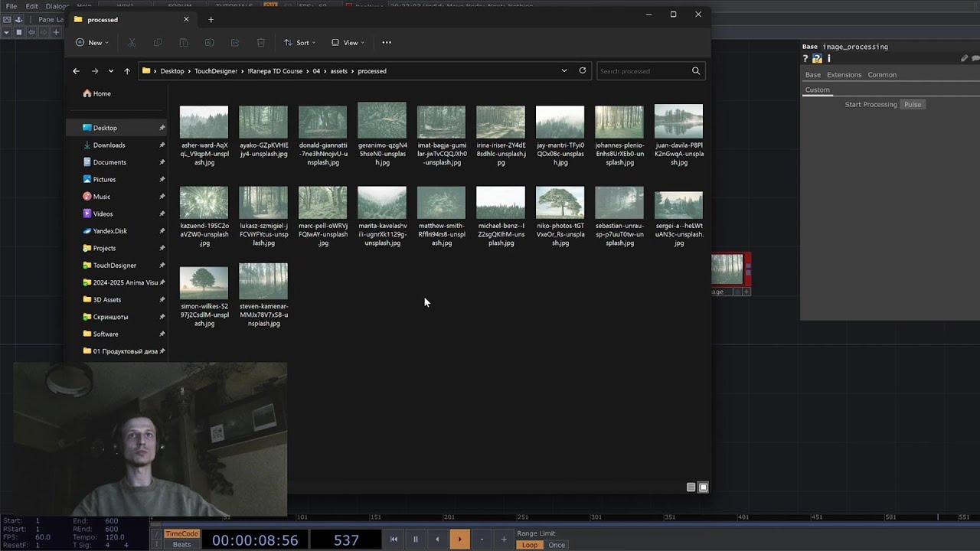Viewport: 980px width, 551px height.
Task: Open the New dropdown in Explorer
Action: 92,43
